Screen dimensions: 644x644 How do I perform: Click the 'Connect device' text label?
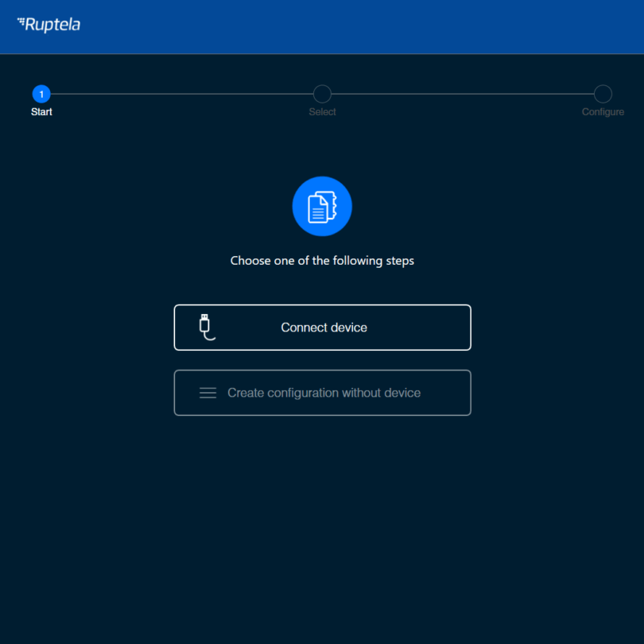pyautogui.click(x=324, y=328)
